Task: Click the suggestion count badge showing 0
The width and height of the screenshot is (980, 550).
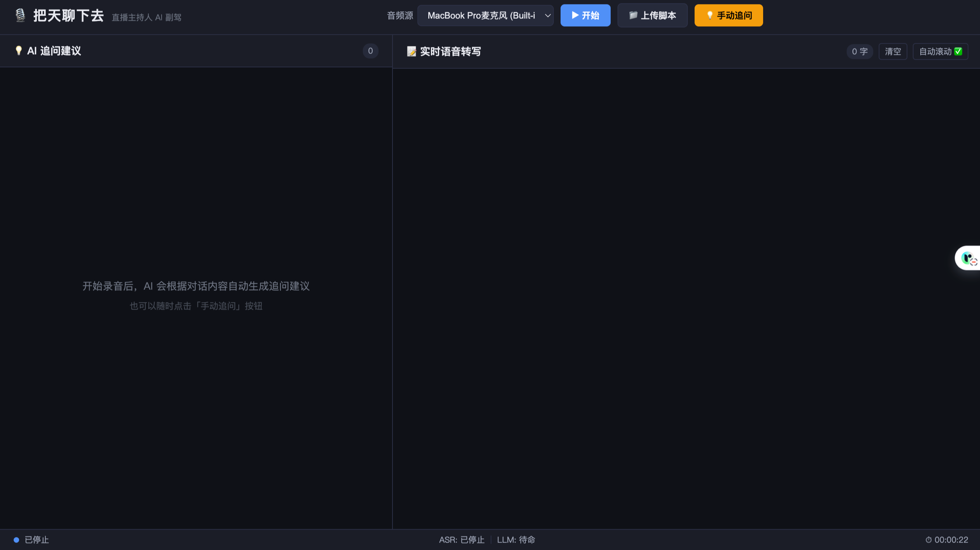Action: click(x=370, y=51)
